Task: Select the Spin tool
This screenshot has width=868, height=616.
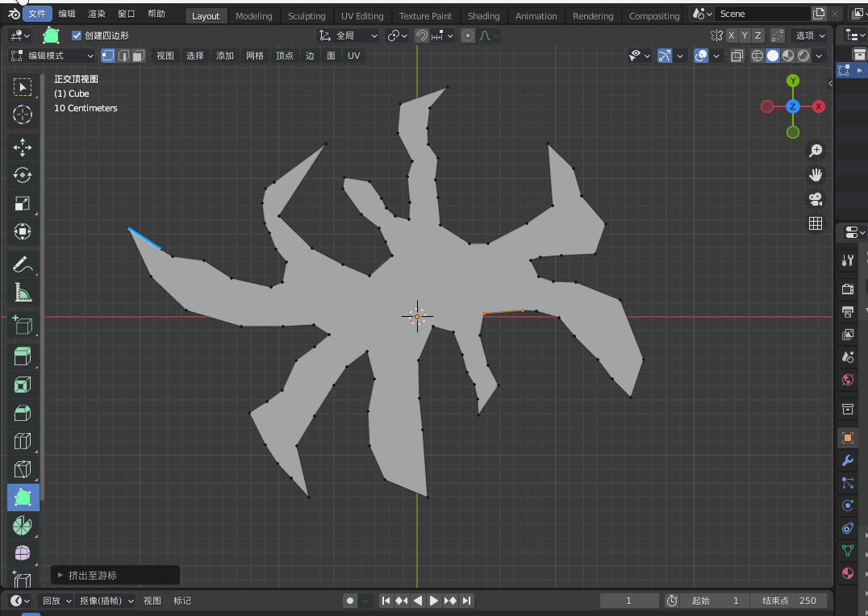Action: (x=22, y=525)
